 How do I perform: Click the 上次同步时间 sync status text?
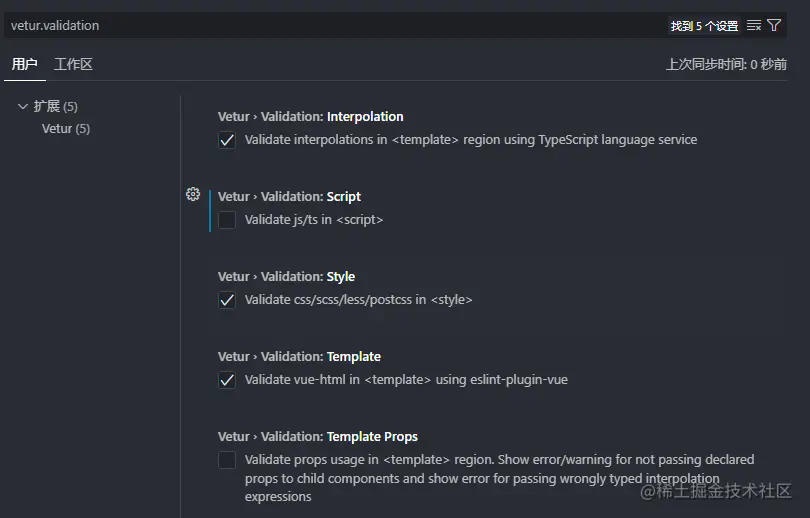[x=726, y=64]
